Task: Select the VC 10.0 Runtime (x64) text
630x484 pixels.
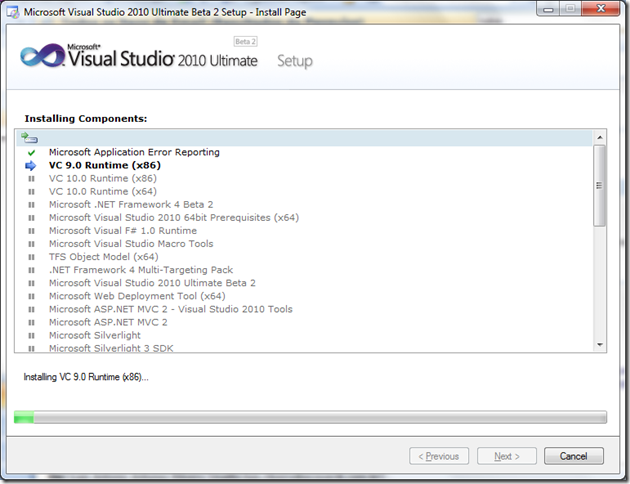Action: [x=103, y=192]
